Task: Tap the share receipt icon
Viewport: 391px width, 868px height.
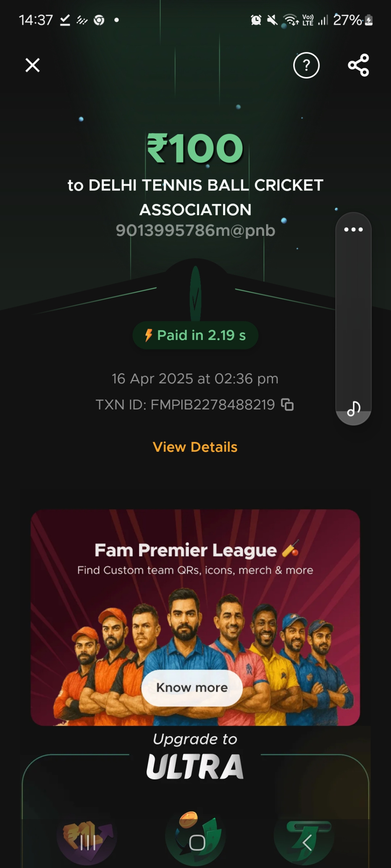Action: 358,65
